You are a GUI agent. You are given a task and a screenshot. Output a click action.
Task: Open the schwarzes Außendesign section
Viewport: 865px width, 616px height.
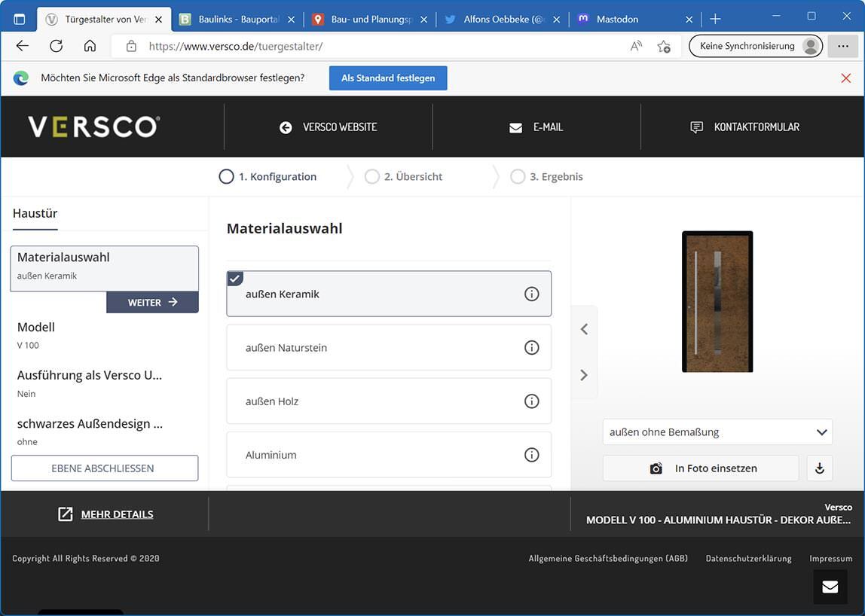coord(104,432)
